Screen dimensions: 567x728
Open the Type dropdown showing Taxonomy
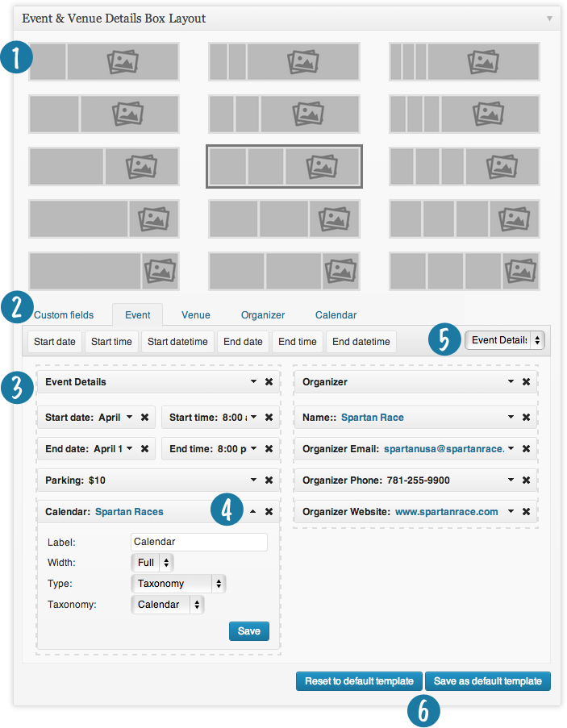click(x=177, y=583)
